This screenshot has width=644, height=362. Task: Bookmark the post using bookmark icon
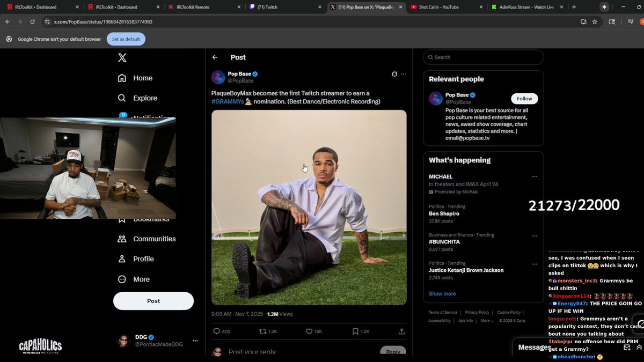tap(355, 331)
